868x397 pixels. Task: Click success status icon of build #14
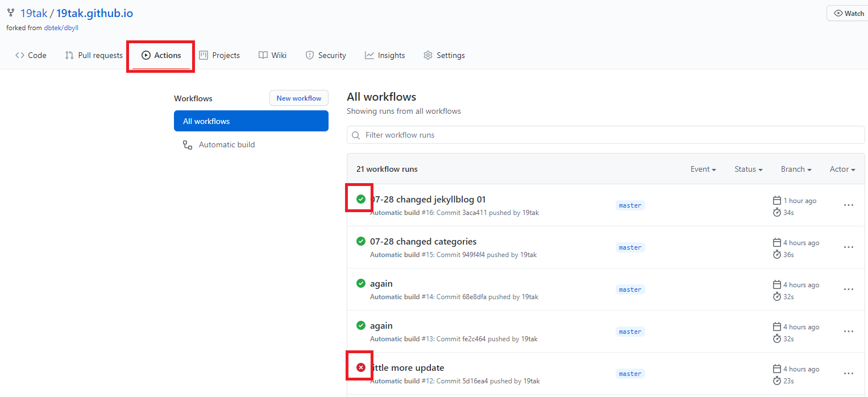tap(360, 283)
